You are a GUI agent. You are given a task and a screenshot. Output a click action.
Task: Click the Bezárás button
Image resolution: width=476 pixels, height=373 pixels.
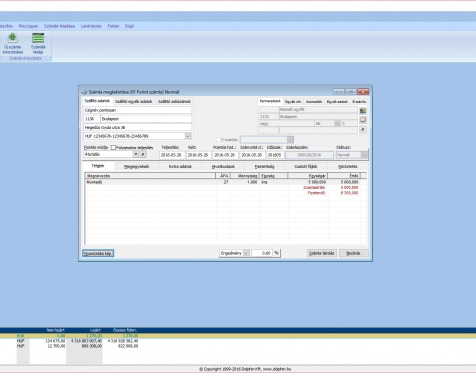354,253
